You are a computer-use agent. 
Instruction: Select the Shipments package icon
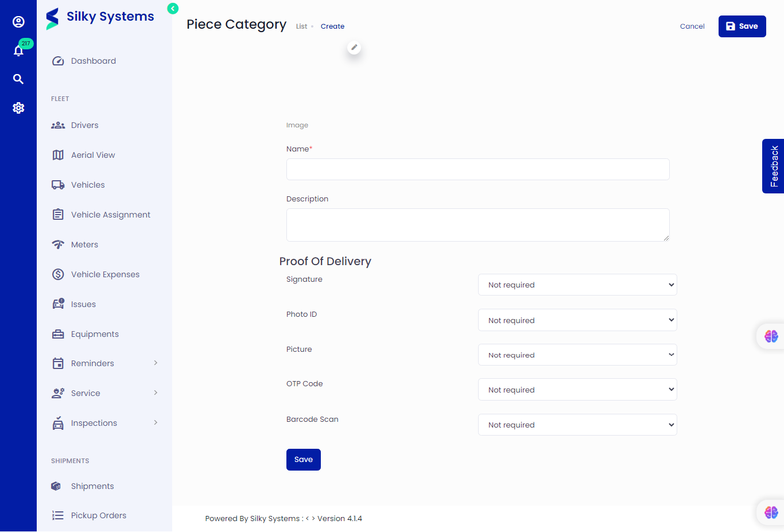point(56,486)
